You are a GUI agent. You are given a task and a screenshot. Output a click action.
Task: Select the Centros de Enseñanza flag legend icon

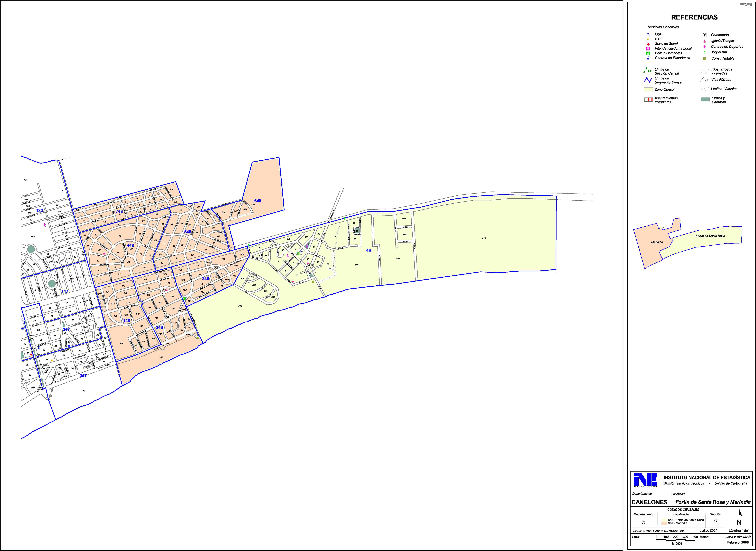point(648,58)
